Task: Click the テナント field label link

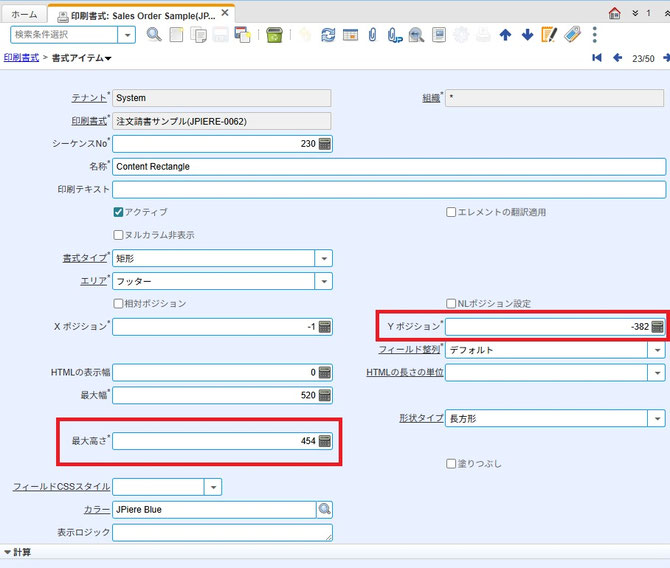Action: click(89, 98)
